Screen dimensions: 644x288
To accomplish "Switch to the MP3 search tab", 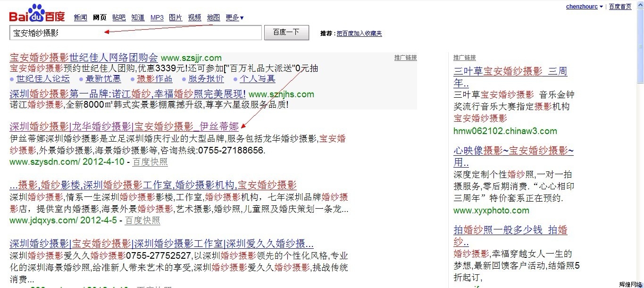I will (x=157, y=17).
